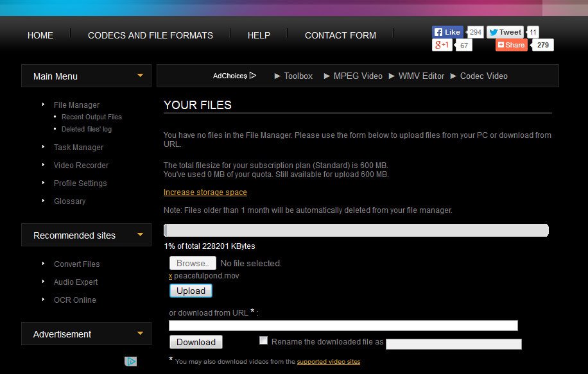Open the supported video sites link
Viewport: 588px width, 374px height.
[328, 362]
